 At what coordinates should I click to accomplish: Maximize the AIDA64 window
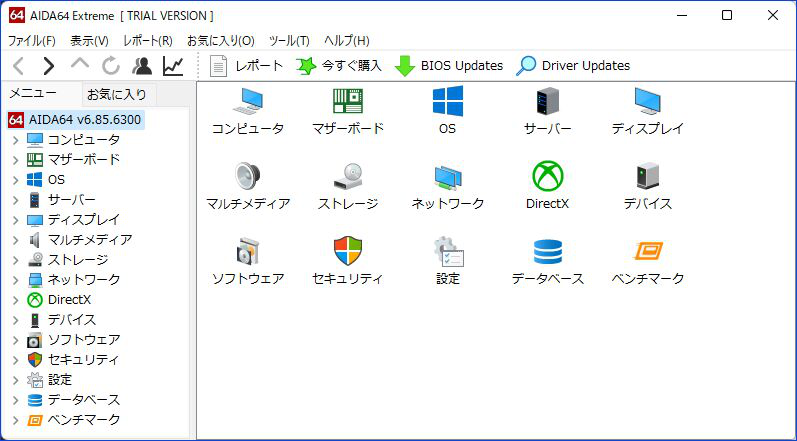tap(727, 15)
